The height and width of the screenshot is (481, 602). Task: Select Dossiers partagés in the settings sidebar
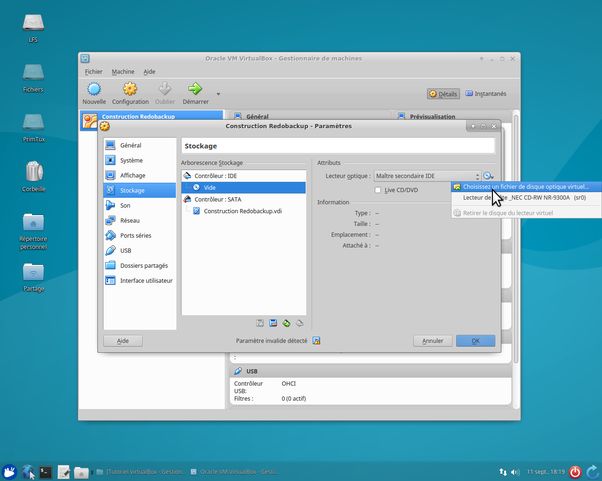point(140,265)
